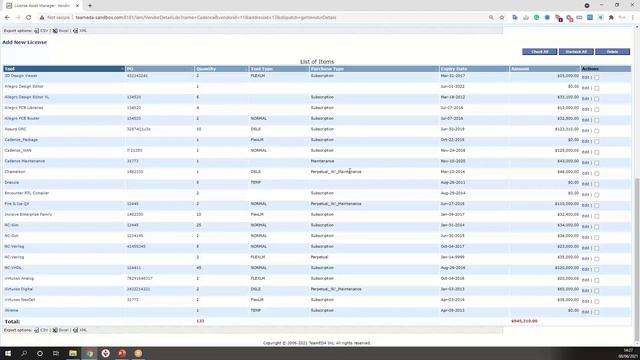Image resolution: width=640 pixels, height=360 pixels.
Task: Open the Extensions puzzle-piece menu
Action: pyautogui.click(x=611, y=18)
